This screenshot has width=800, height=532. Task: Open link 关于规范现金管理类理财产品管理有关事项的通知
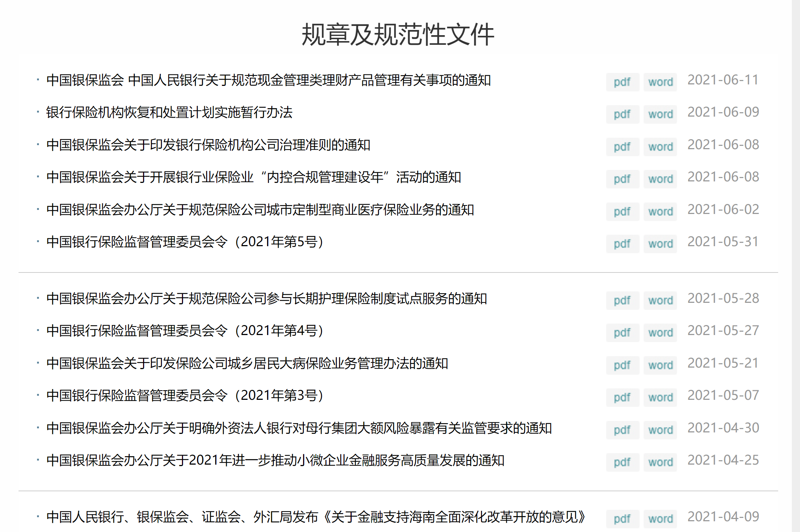tap(269, 80)
